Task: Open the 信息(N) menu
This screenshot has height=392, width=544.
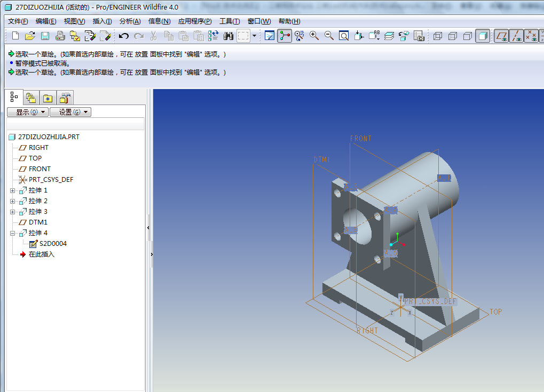Action: [x=159, y=21]
